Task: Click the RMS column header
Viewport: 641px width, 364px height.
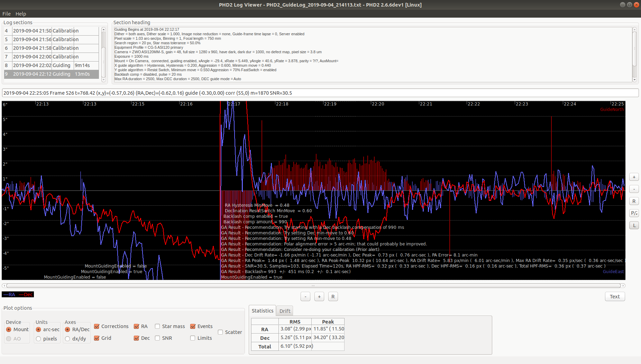Action: pos(295,322)
